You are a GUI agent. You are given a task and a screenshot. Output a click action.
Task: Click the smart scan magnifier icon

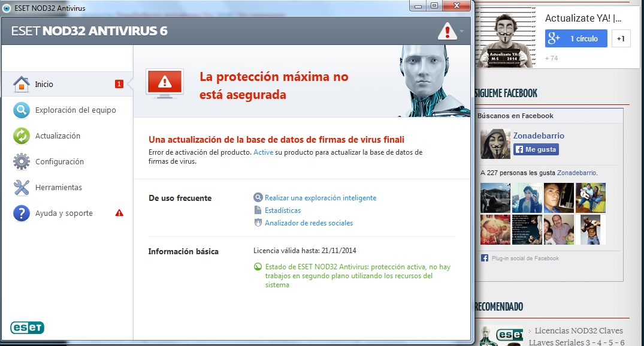coord(258,197)
